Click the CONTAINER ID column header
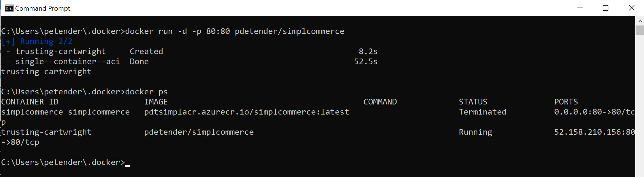This screenshot has height=177, width=644. tap(30, 102)
